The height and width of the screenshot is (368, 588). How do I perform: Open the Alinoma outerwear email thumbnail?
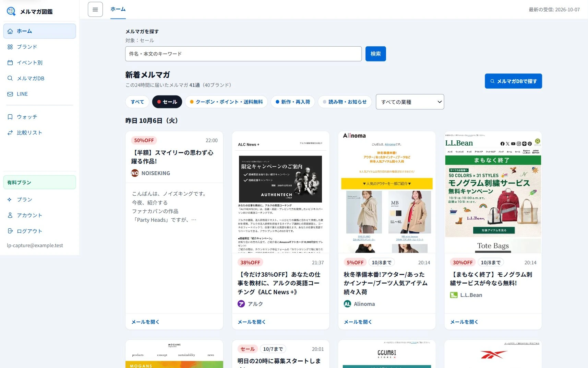(387, 192)
